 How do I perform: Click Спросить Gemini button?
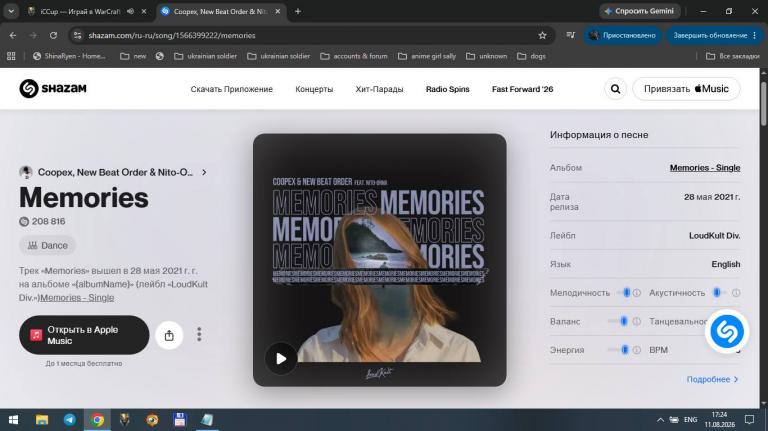pyautogui.click(x=639, y=11)
